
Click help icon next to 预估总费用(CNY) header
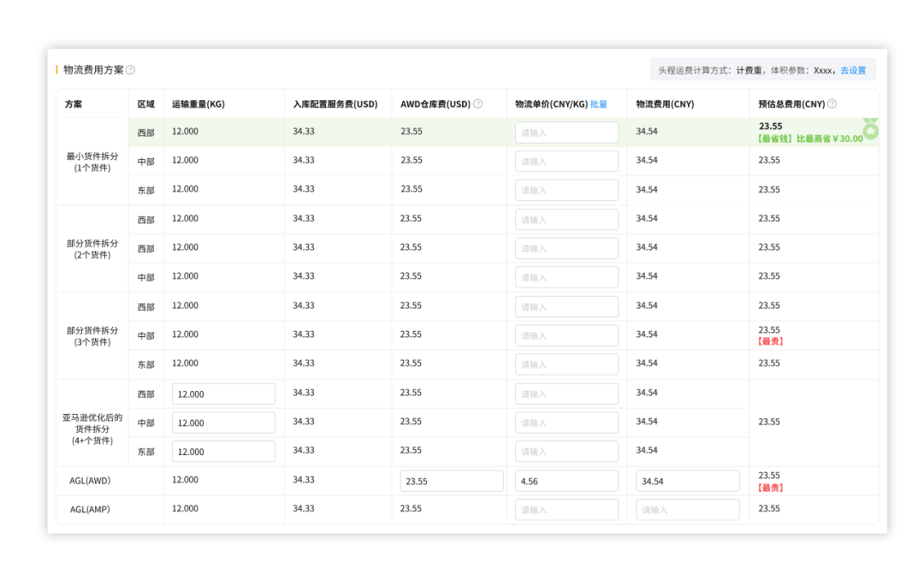[x=832, y=104]
